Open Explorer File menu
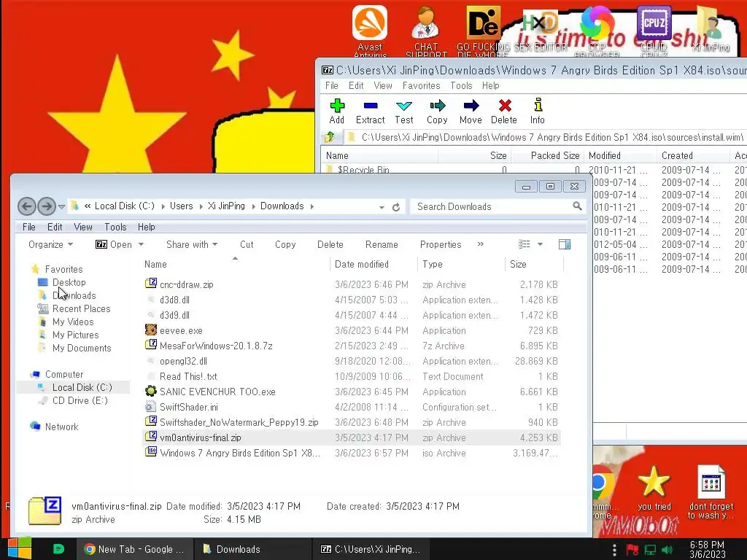This screenshot has width=747, height=560. pyautogui.click(x=29, y=227)
